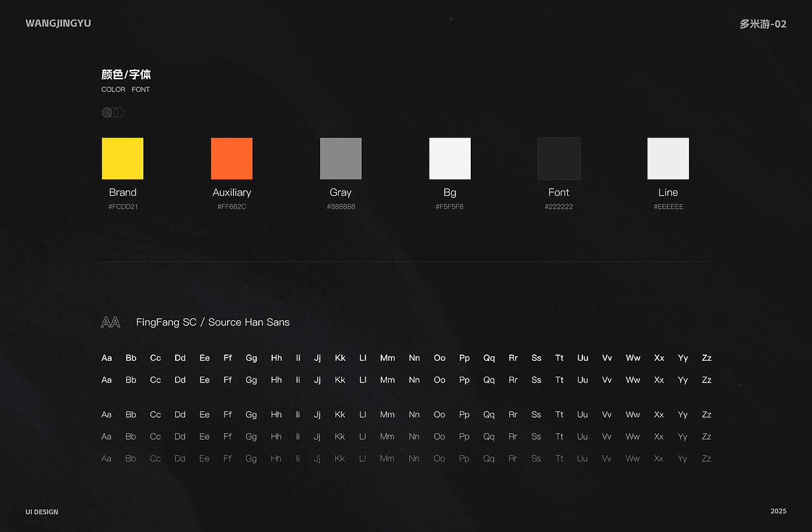
Task: Click the yellow Brand color swatch
Action: (122, 159)
